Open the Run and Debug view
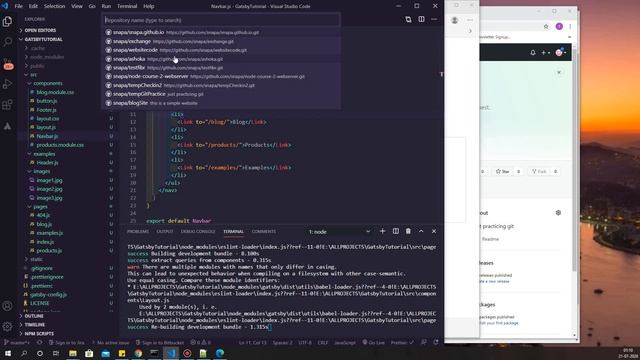640x360 pixels. (x=7, y=84)
